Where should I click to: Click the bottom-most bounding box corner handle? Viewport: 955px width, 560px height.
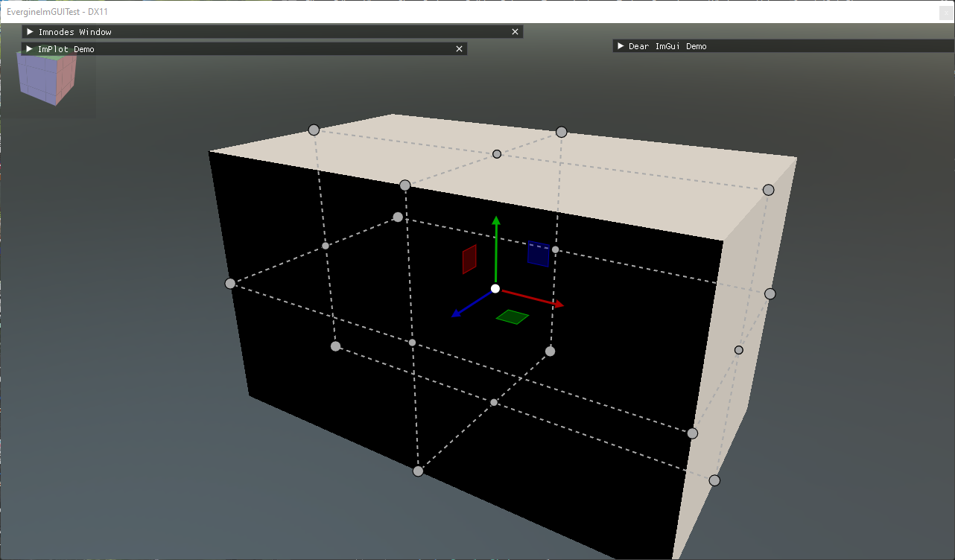coord(418,471)
